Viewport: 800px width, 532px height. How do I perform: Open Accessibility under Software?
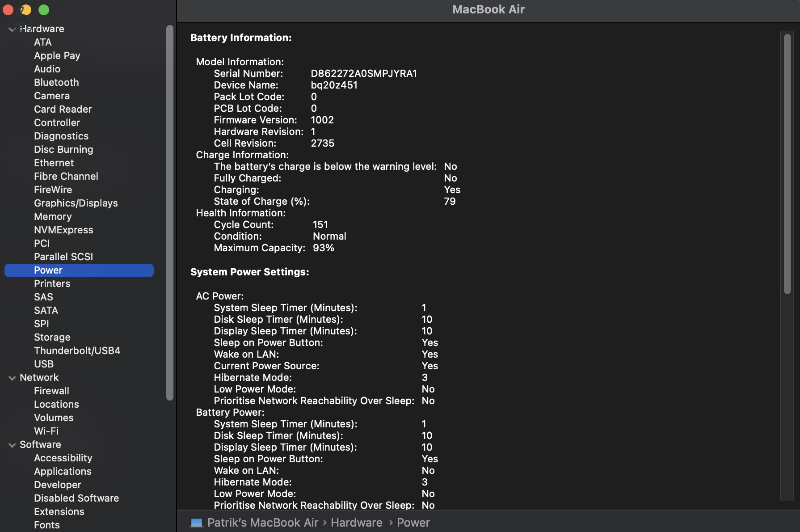[63, 458]
